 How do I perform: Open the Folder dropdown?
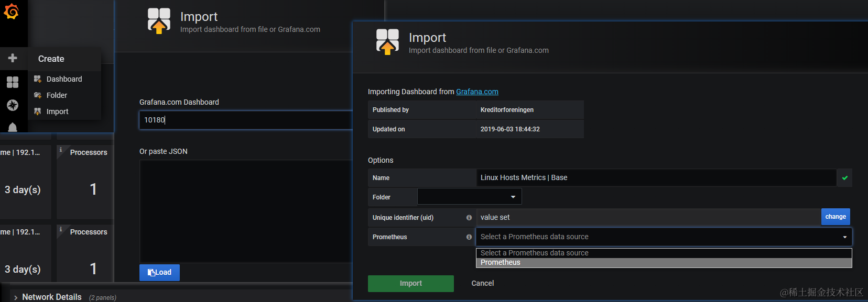click(470, 197)
